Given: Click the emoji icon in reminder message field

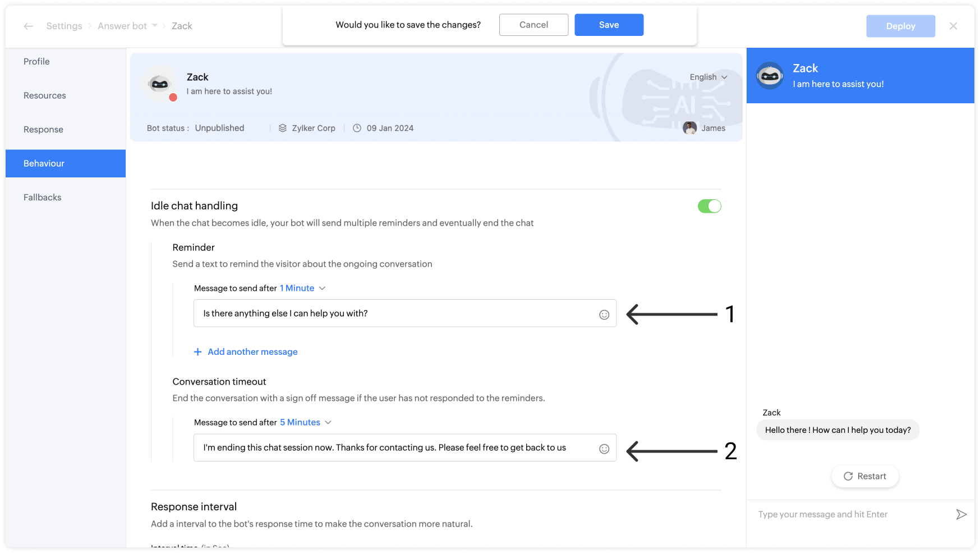Looking at the screenshot, I should point(604,314).
